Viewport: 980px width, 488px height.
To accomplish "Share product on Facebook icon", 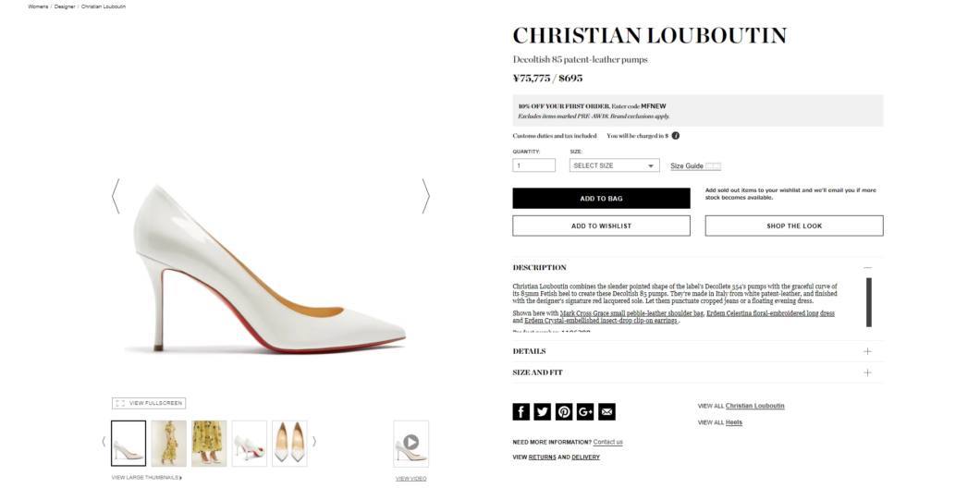I will point(521,411).
